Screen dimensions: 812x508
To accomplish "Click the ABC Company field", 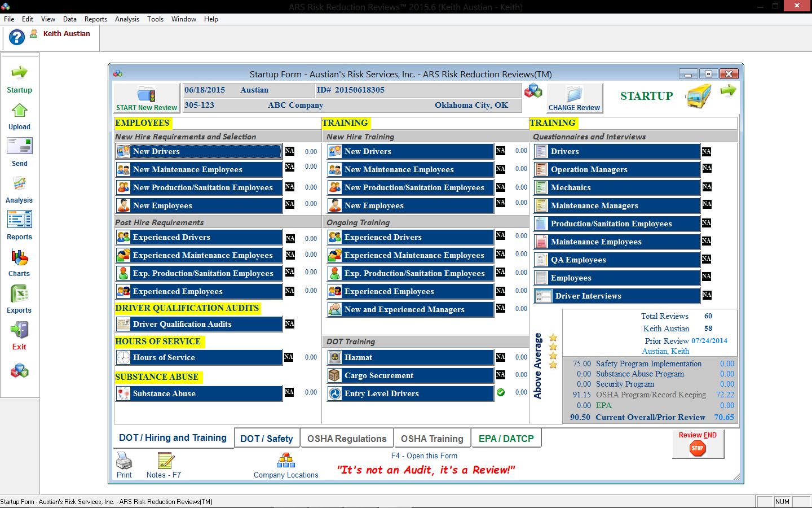I will pos(295,105).
